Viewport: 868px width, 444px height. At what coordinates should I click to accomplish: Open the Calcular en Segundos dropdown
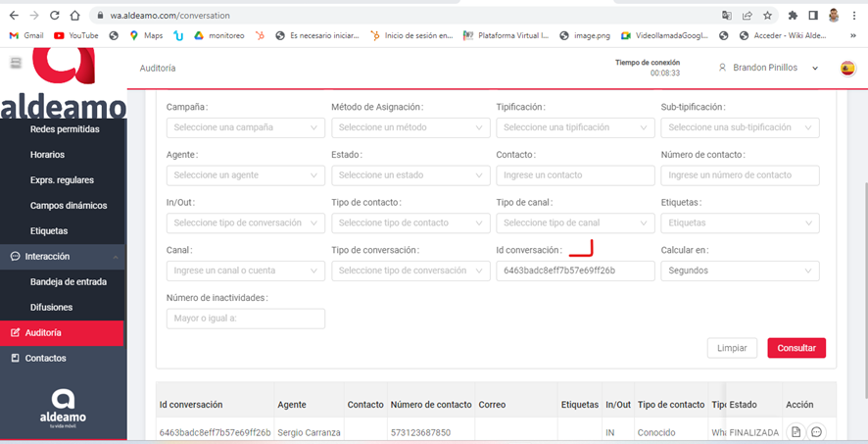point(740,271)
